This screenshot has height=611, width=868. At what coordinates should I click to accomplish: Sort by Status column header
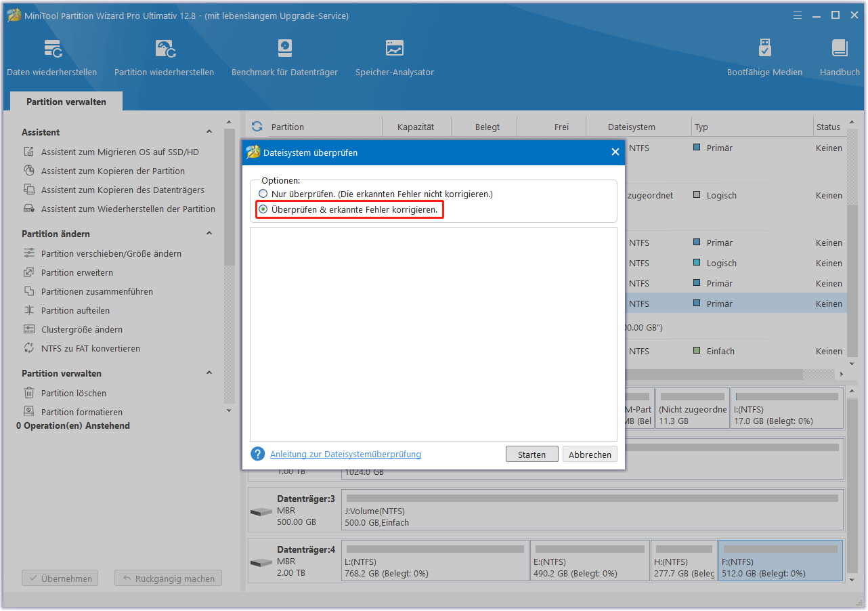(x=828, y=127)
